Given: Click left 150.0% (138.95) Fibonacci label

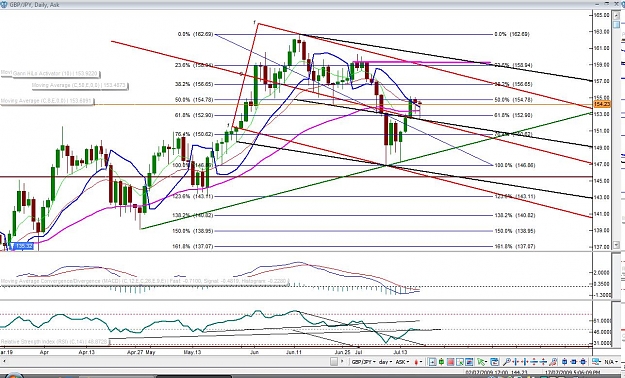Looking at the screenshot, I should tap(193, 231).
